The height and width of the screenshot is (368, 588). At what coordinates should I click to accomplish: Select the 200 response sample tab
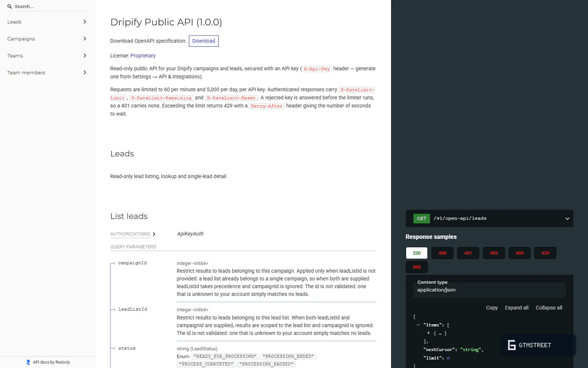click(x=417, y=253)
